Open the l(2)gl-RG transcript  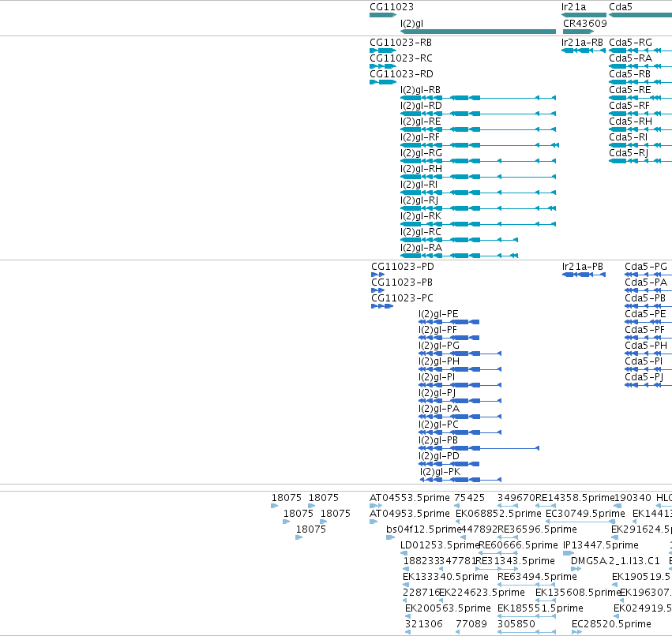[421, 153]
